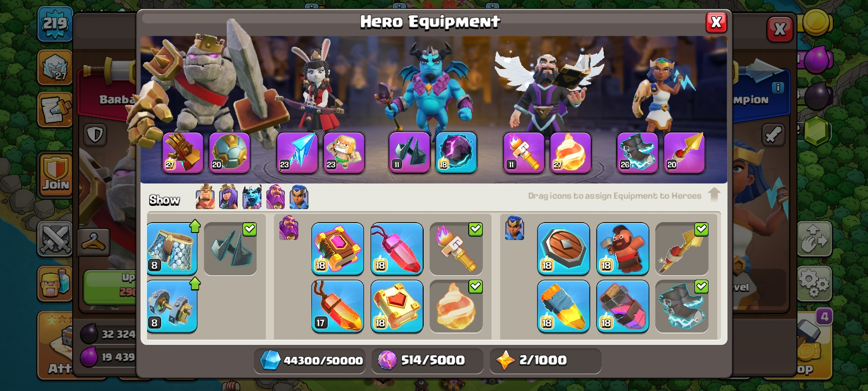Tap the Barbarian Puppet level 23 slot
The width and height of the screenshot is (868, 391).
click(x=344, y=153)
